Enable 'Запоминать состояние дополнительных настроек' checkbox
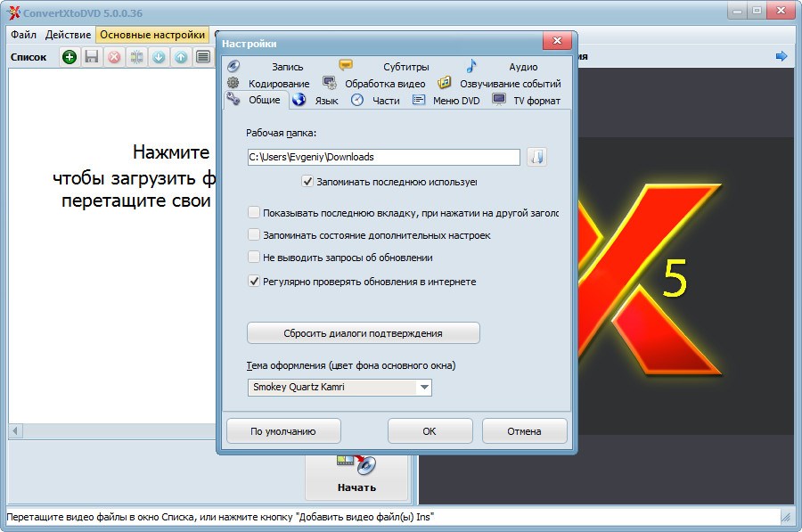802x532 pixels. [x=254, y=235]
